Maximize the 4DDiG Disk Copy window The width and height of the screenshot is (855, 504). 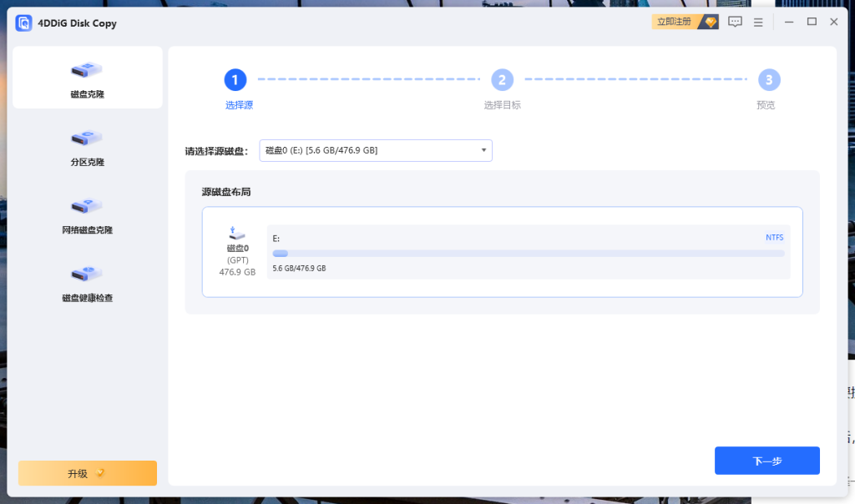point(811,23)
